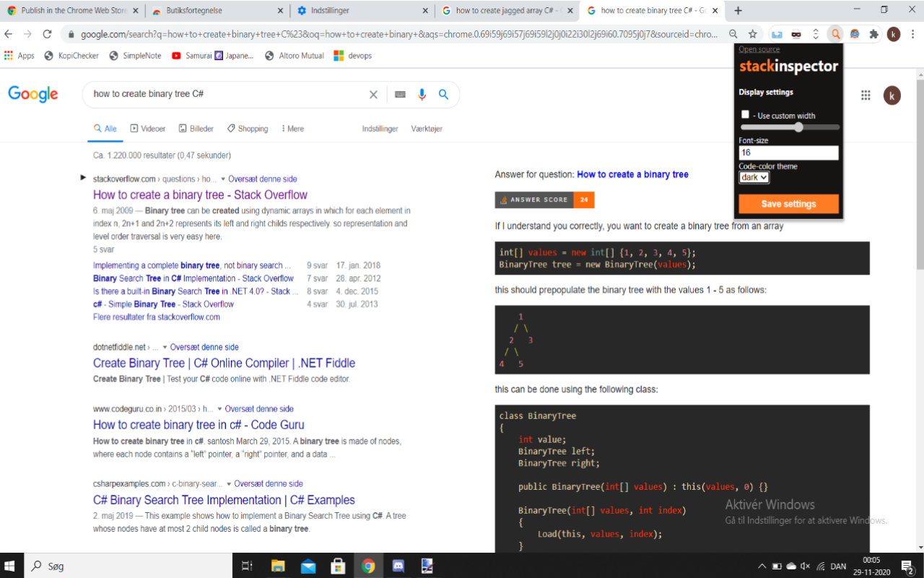
Task: Go to Google homepage via the logo
Action: [x=33, y=95]
